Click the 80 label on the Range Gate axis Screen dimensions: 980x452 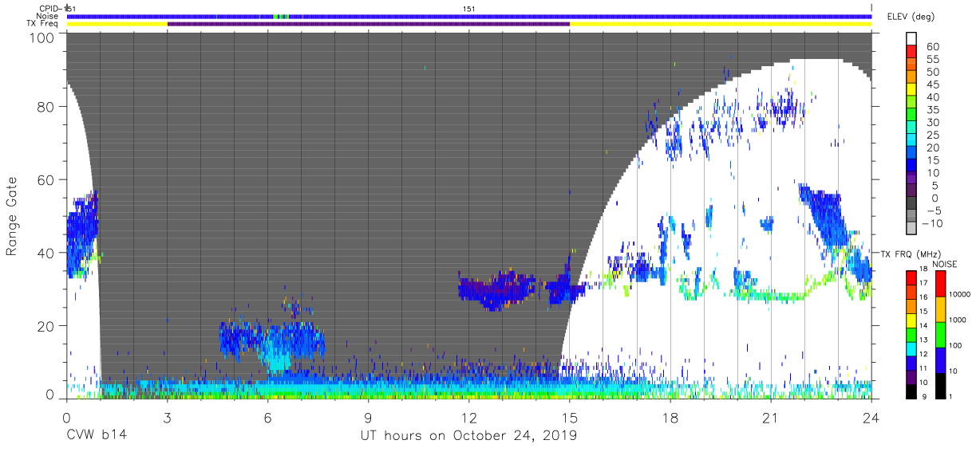tap(46, 107)
